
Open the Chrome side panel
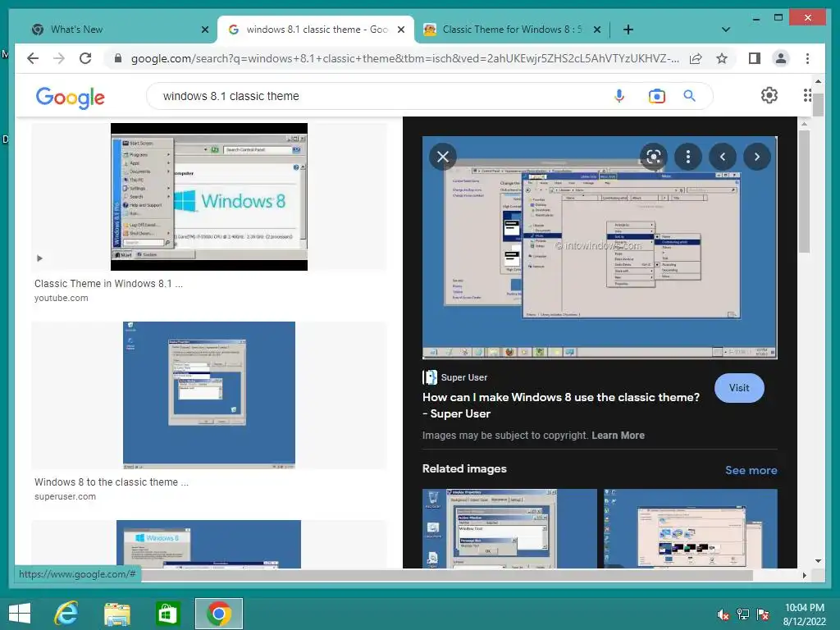(755, 58)
